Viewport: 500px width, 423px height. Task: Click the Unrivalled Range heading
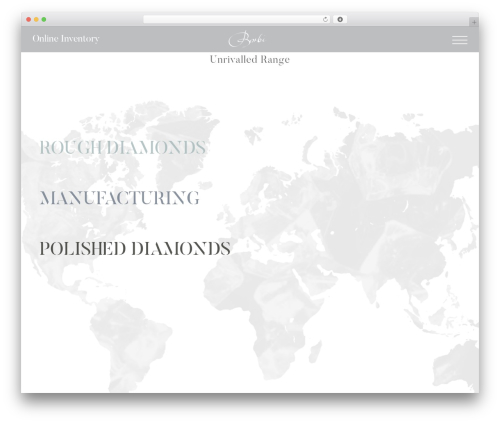click(250, 60)
